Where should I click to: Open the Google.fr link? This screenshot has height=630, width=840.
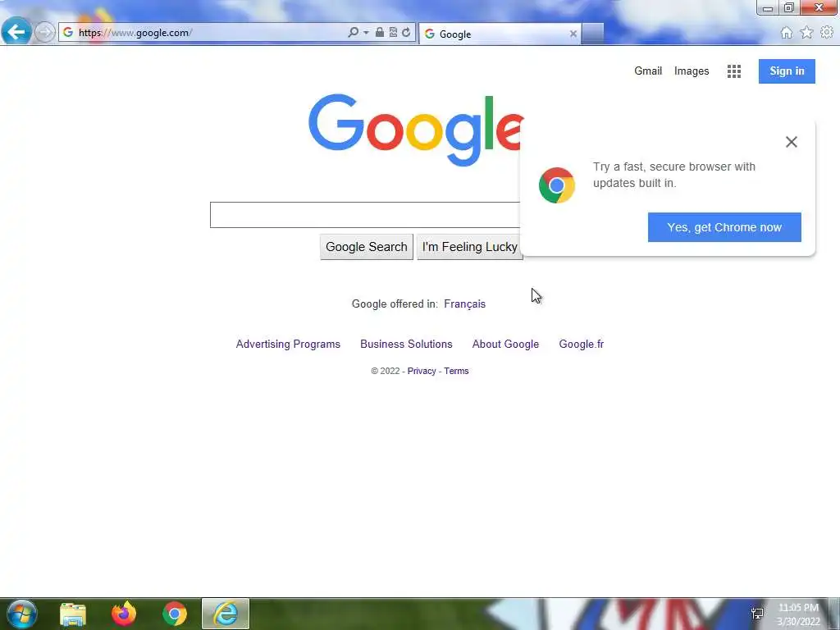pyautogui.click(x=582, y=344)
